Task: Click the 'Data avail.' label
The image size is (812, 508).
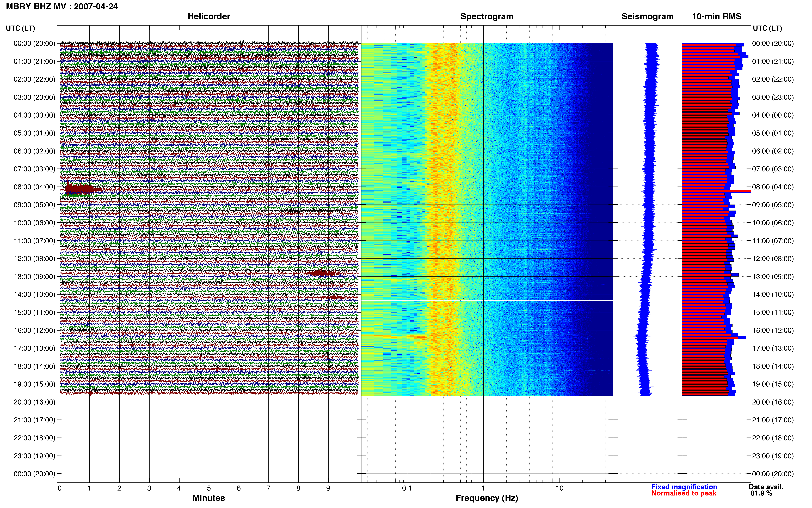Action: pos(766,487)
